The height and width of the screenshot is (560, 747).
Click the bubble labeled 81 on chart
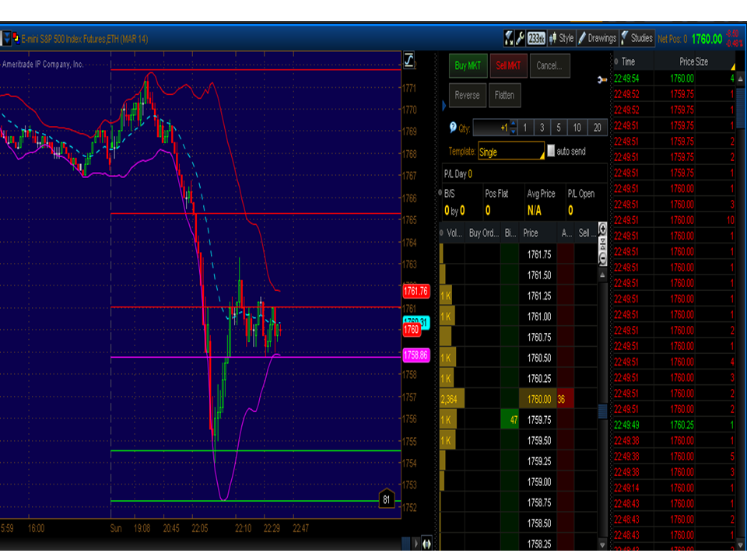(387, 499)
